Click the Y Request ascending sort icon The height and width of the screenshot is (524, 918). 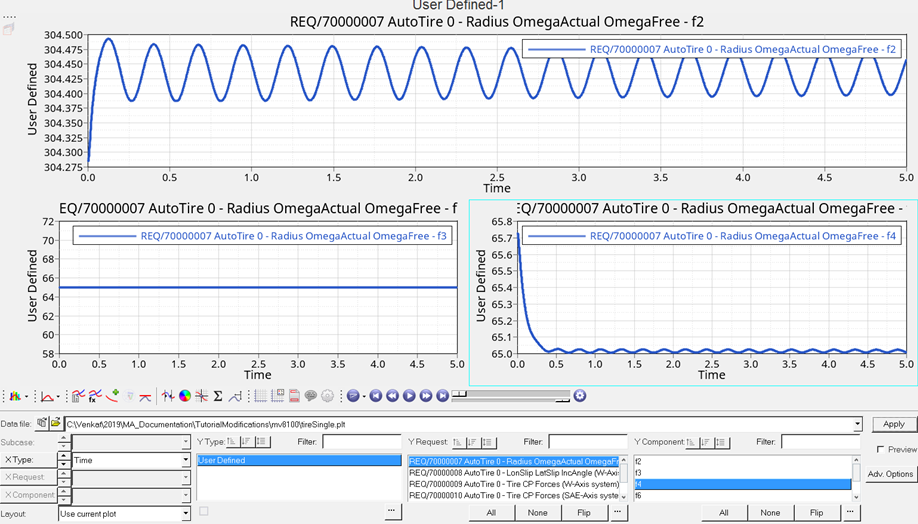(457, 442)
